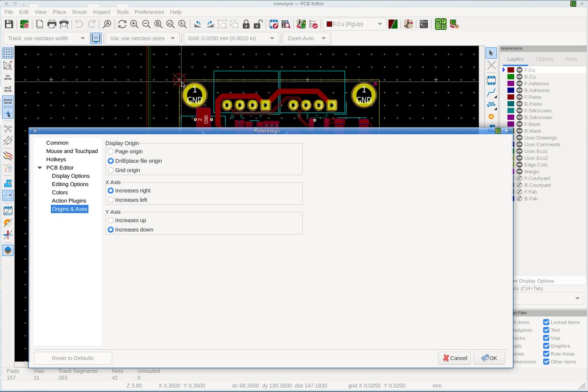The image size is (588, 392).
Task: Select the mm units icon
Action: (x=8, y=101)
